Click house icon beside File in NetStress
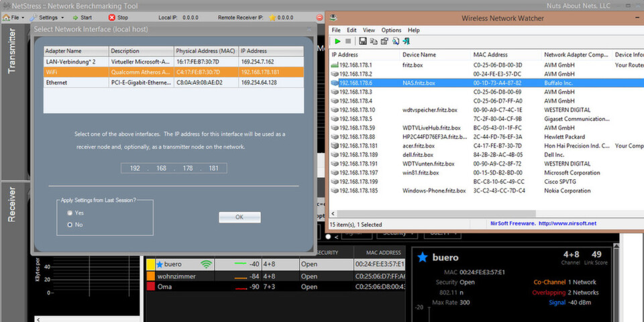This screenshot has width=644, height=322. 6,17
